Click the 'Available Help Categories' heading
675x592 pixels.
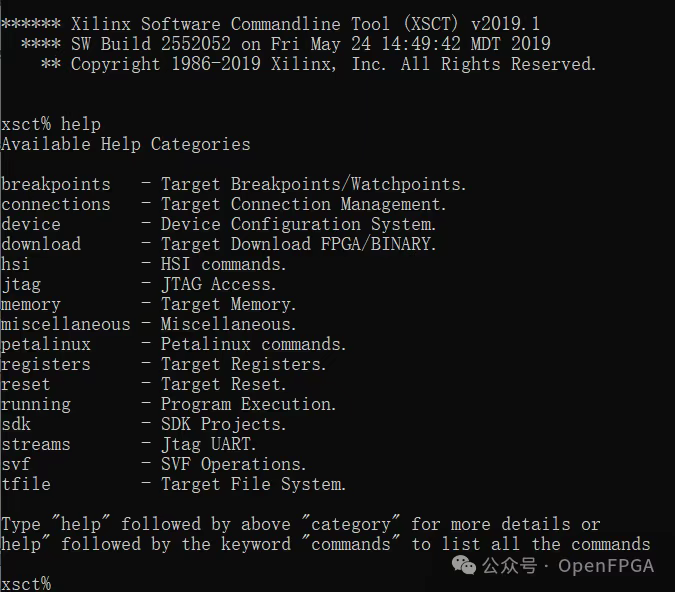point(126,144)
